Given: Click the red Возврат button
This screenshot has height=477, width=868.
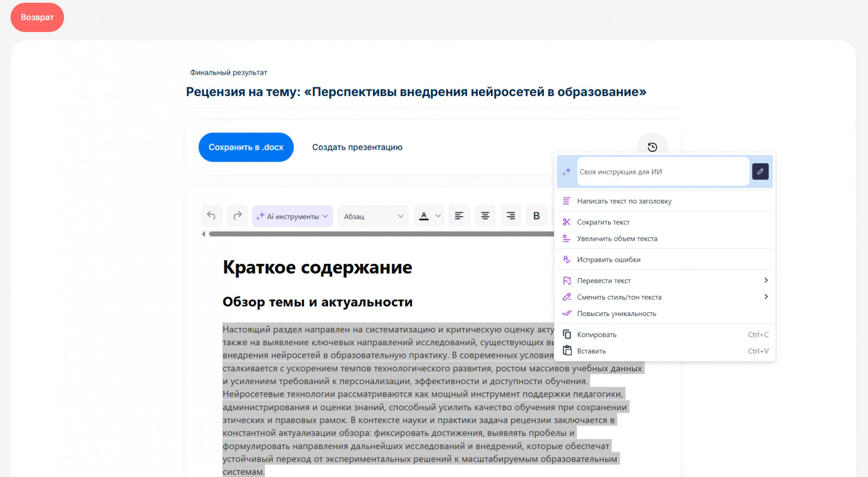Looking at the screenshot, I should click(37, 17).
